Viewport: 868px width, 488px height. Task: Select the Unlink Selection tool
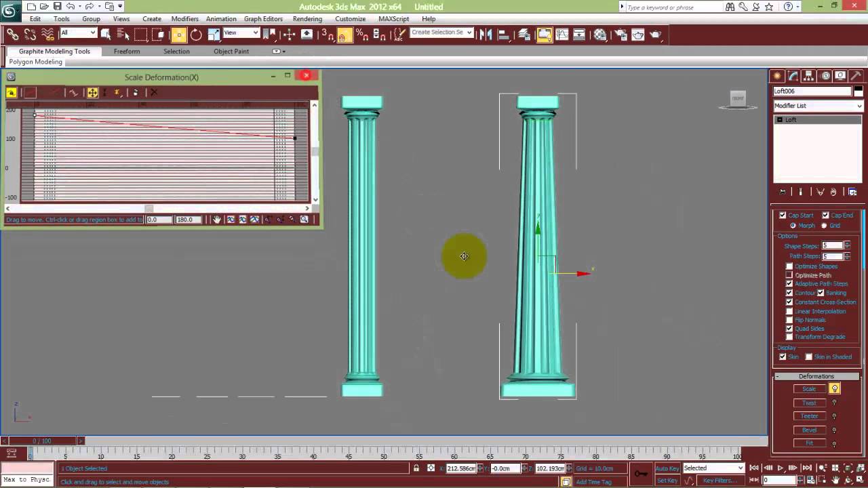30,34
